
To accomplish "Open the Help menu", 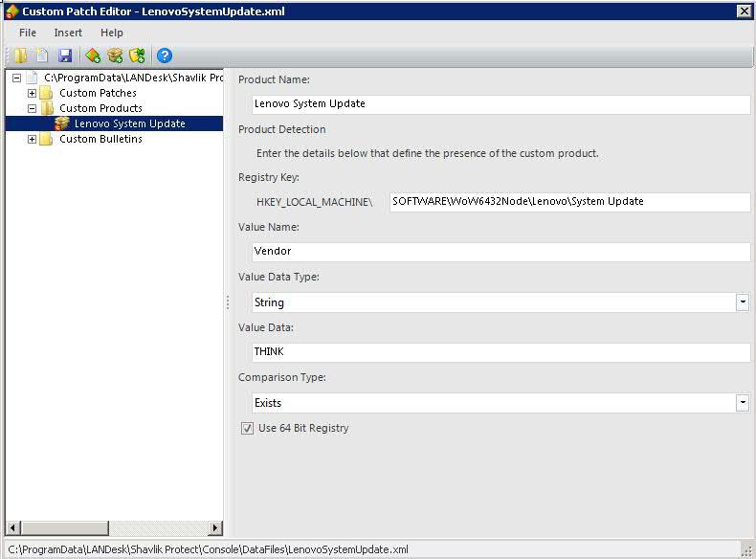I will (112, 33).
